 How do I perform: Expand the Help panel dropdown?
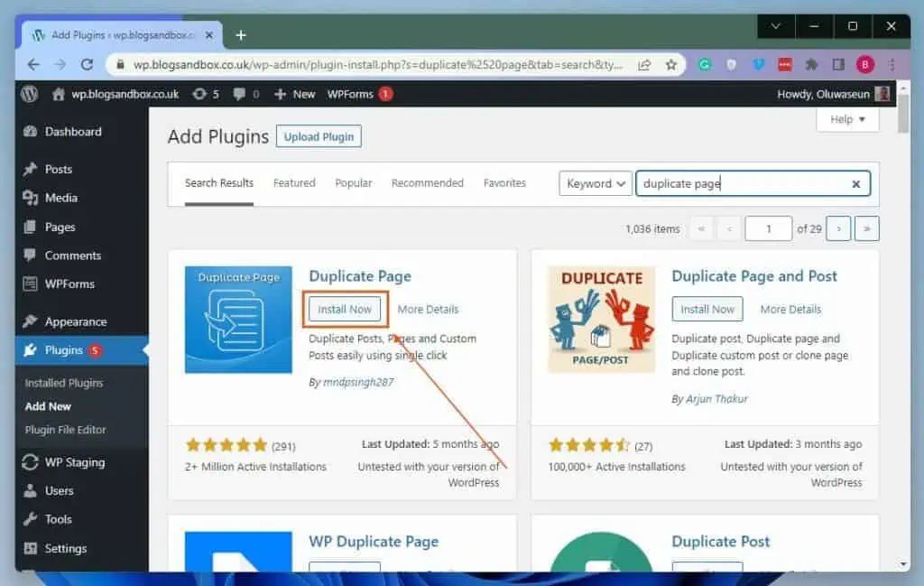(846, 118)
